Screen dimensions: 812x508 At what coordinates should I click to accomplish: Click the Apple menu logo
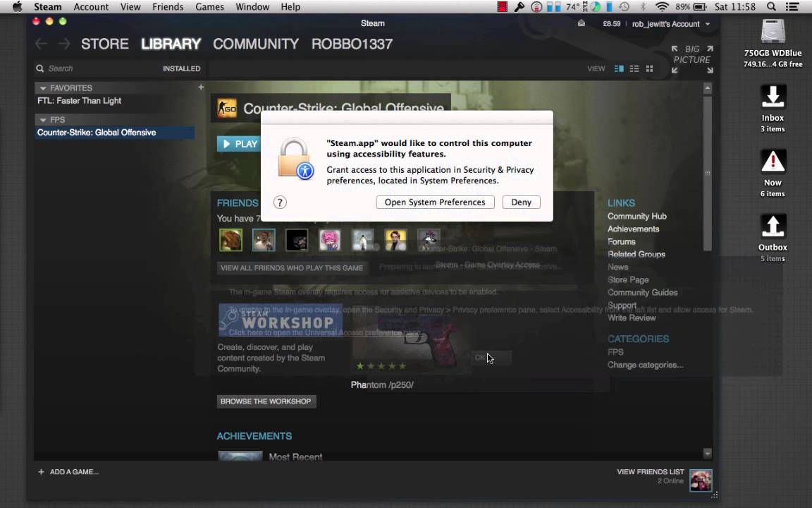(x=17, y=7)
